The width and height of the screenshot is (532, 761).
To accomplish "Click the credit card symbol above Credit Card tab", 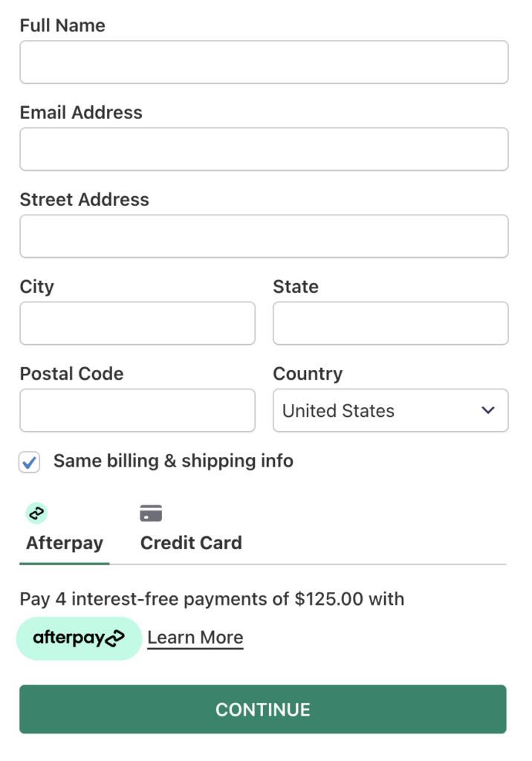I will (151, 513).
